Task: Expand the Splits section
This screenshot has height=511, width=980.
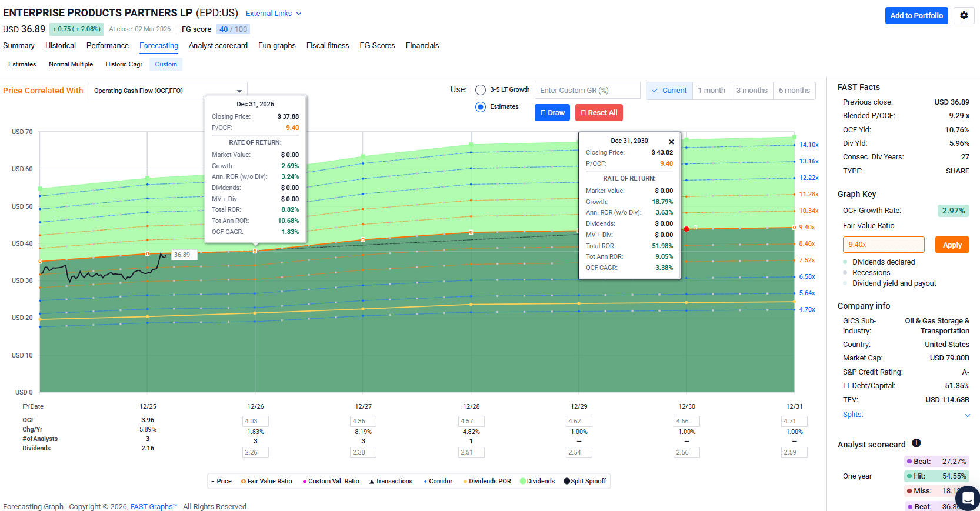Action: (906, 415)
